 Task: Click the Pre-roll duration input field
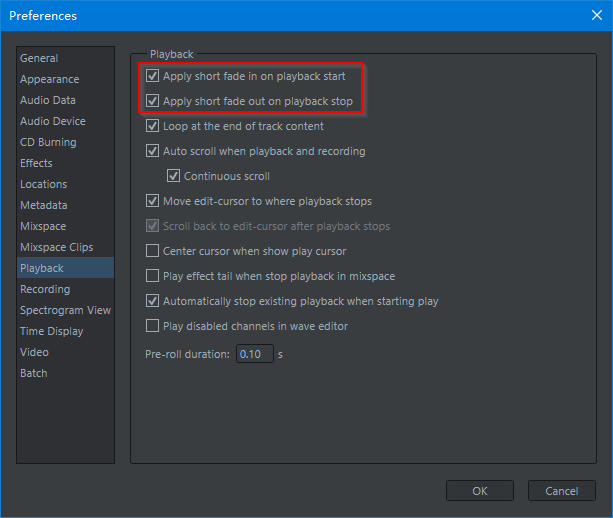255,354
